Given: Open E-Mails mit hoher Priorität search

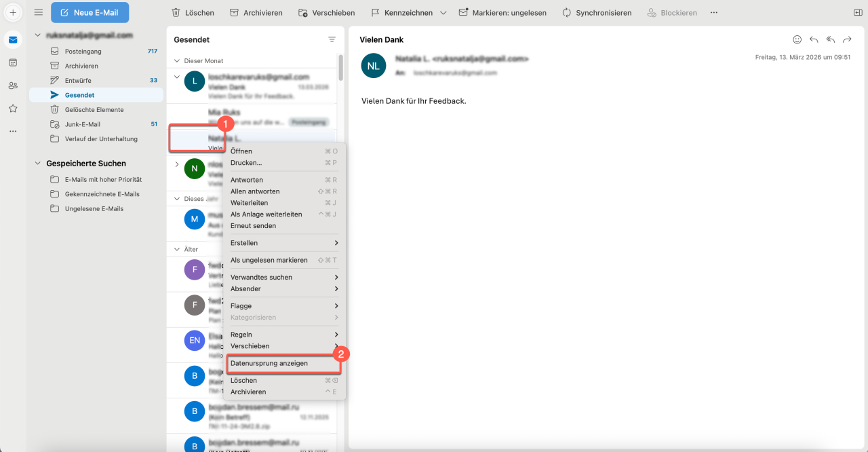Looking at the screenshot, I should tap(96, 179).
